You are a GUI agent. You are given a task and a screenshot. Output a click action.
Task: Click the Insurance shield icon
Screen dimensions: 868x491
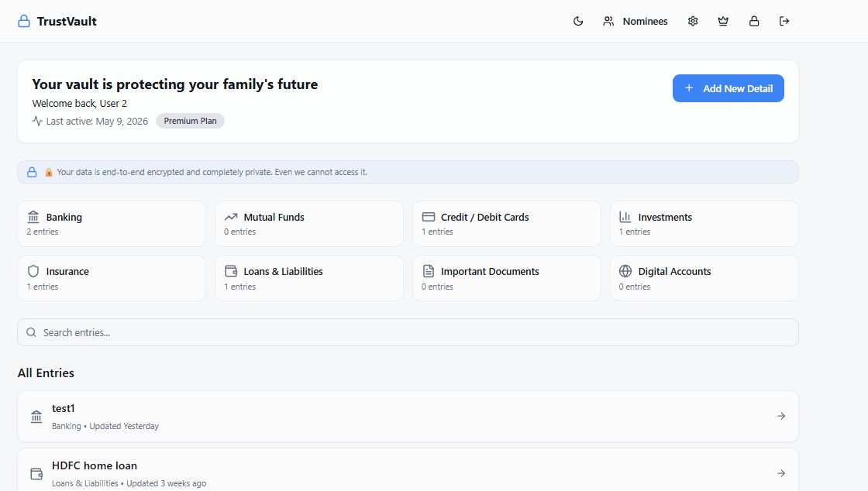[x=33, y=271]
